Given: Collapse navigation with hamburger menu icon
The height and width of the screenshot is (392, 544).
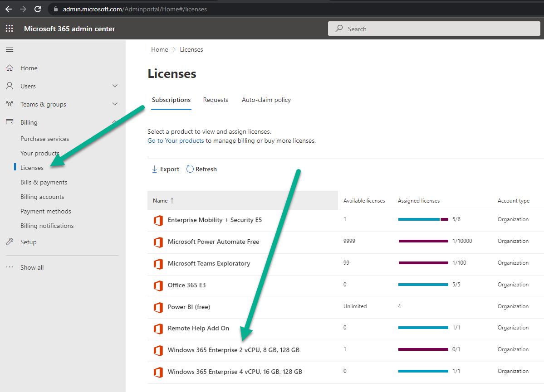Looking at the screenshot, I should (10, 49).
